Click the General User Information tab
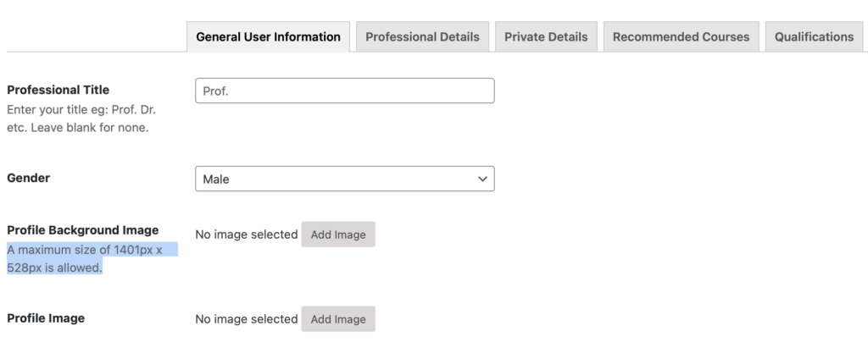The width and height of the screenshot is (868, 342). pyautogui.click(x=268, y=37)
